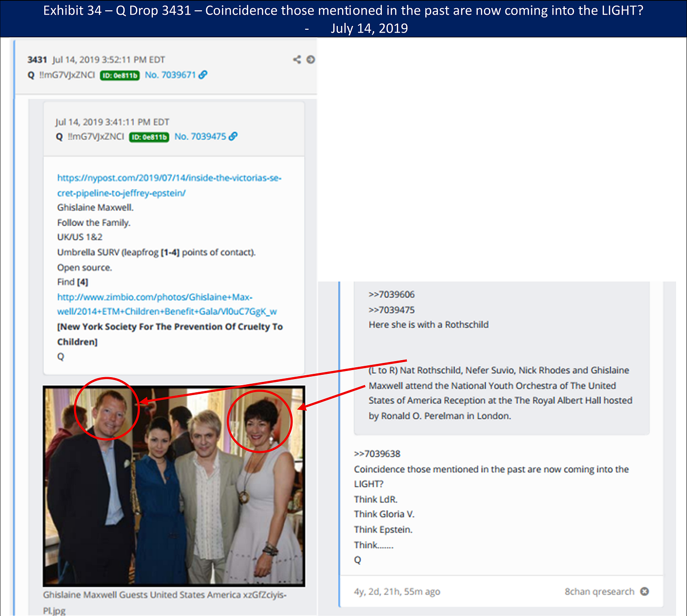Click the group photo thumbnail
The height and width of the screenshot is (616, 687).
coord(174,486)
